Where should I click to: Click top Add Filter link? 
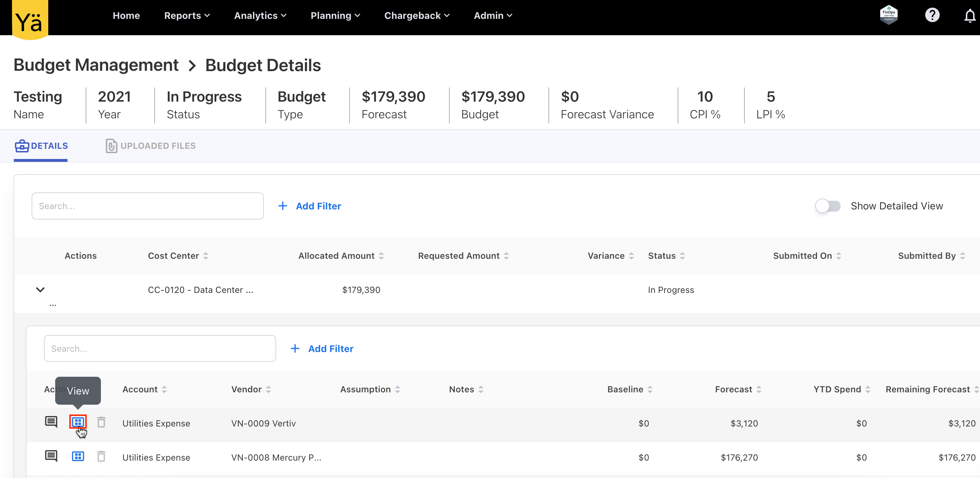(x=310, y=206)
